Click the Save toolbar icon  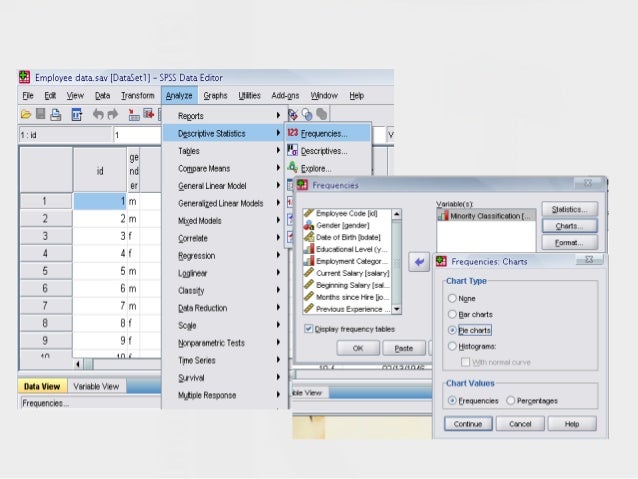click(40, 114)
